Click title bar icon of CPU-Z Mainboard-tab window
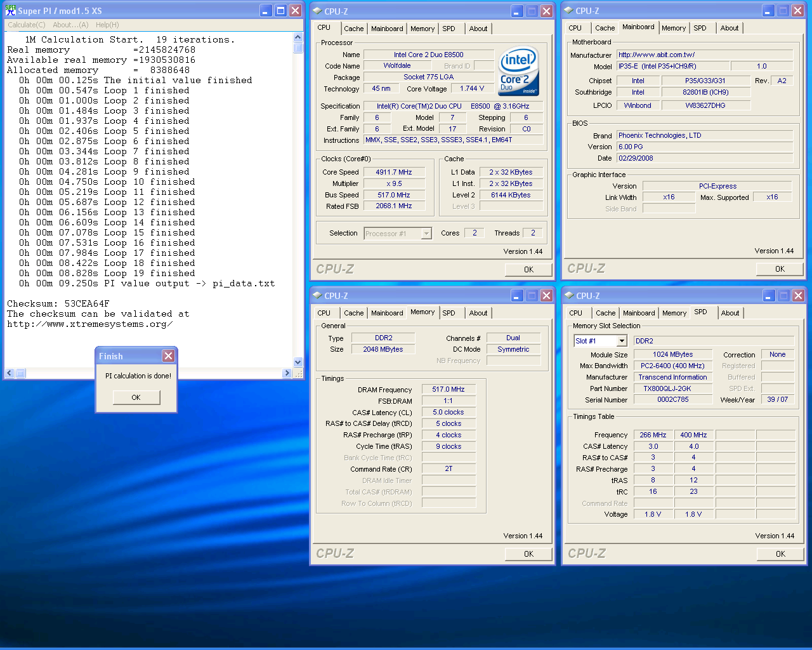 [x=569, y=11]
